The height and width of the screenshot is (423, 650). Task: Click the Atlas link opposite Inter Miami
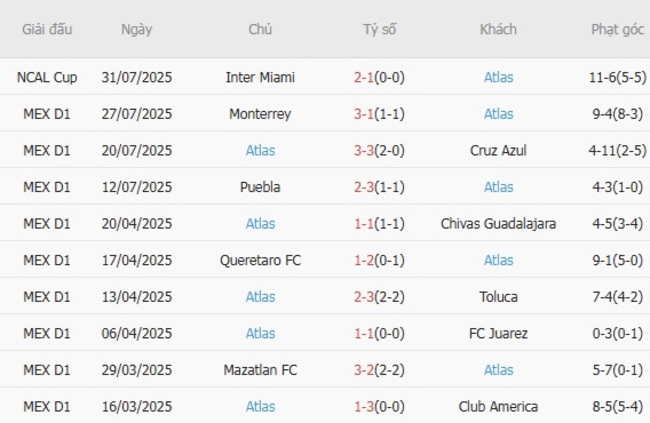498,77
